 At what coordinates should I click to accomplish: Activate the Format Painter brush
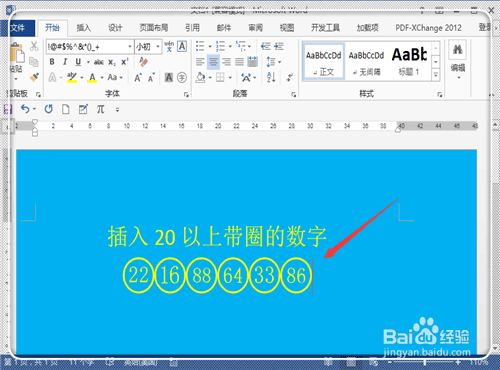point(34,77)
